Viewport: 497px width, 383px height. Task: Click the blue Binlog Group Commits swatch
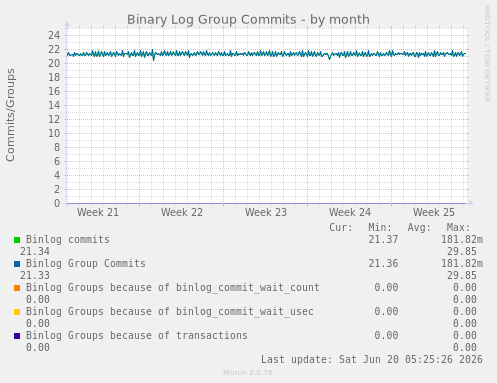[17, 264]
